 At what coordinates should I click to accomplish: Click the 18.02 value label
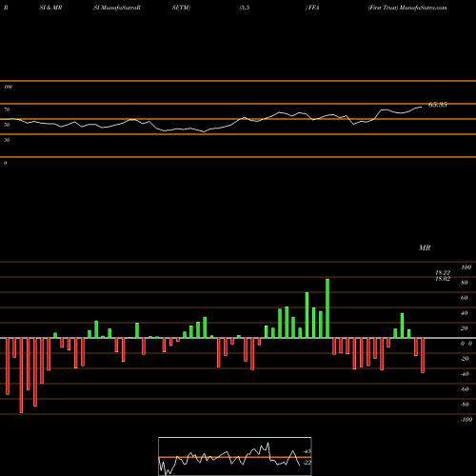[x=443, y=279]
